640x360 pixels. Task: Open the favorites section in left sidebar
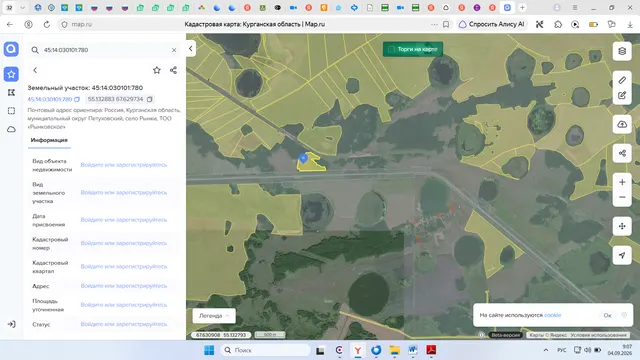click(11, 74)
